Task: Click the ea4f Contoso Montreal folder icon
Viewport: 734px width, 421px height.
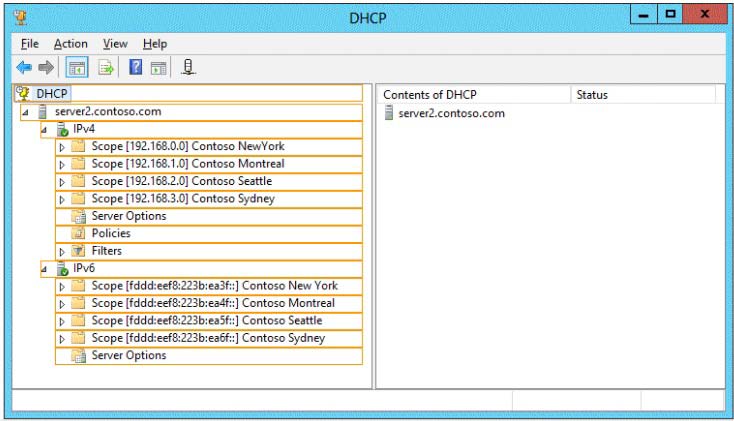Action: click(x=78, y=303)
